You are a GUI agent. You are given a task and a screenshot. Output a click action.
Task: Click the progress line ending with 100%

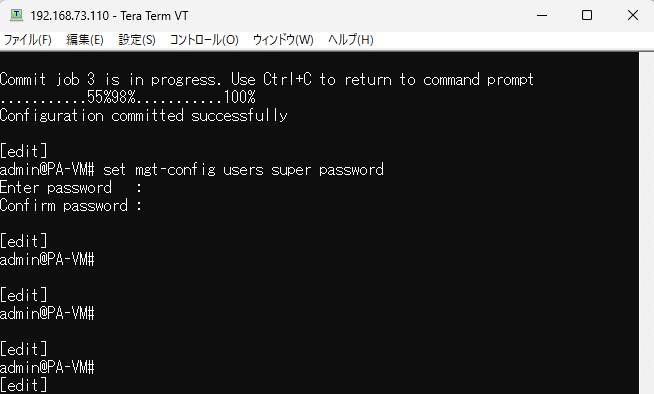[x=128, y=98]
